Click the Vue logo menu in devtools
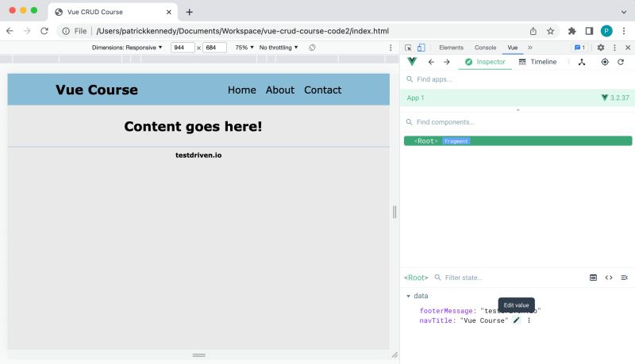This screenshot has width=635, height=364. click(x=412, y=62)
